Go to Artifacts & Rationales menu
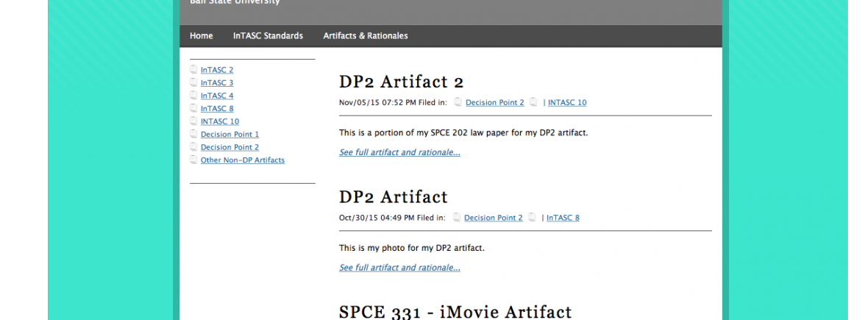 pyautogui.click(x=365, y=36)
